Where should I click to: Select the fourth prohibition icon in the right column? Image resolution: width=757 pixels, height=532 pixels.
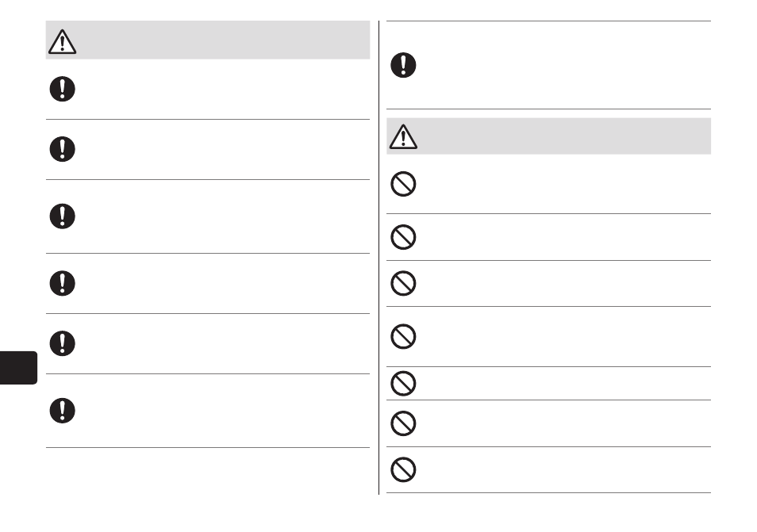[403, 336]
